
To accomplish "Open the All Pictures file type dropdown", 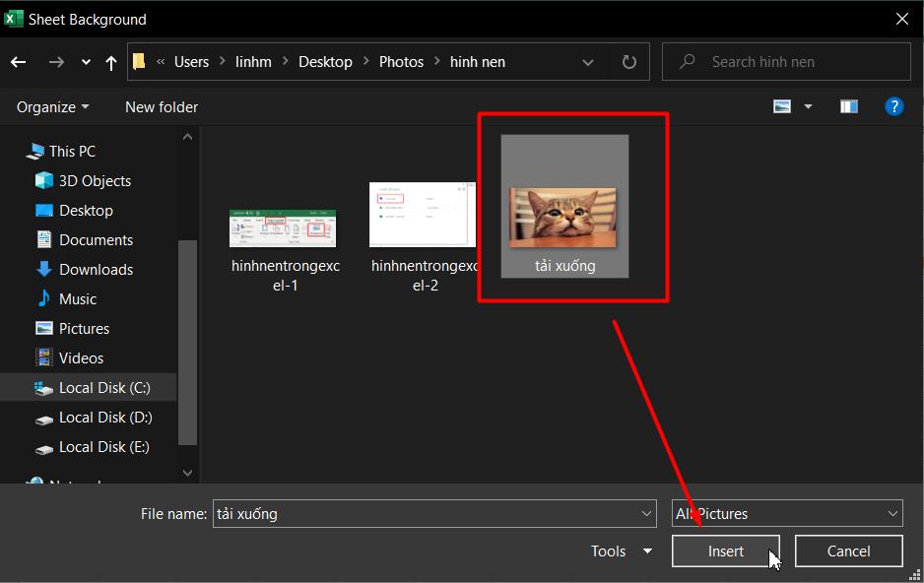I will point(787,513).
